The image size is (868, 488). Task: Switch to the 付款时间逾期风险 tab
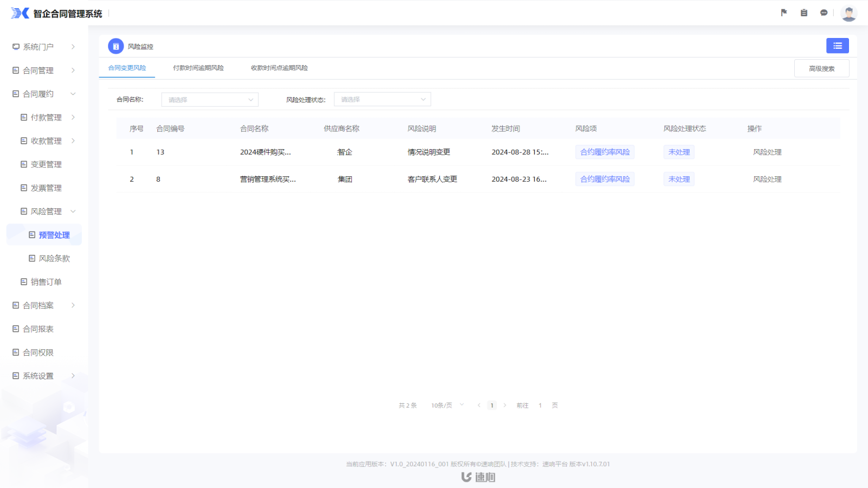198,68
